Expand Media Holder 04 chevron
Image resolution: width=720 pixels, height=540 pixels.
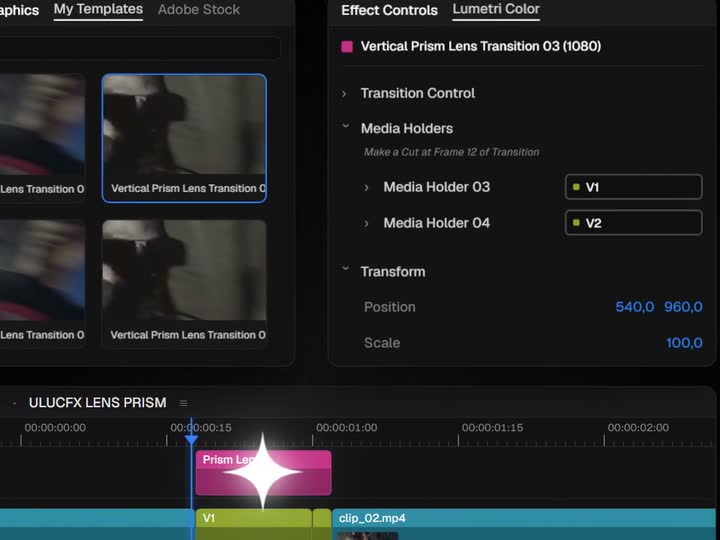coord(366,223)
